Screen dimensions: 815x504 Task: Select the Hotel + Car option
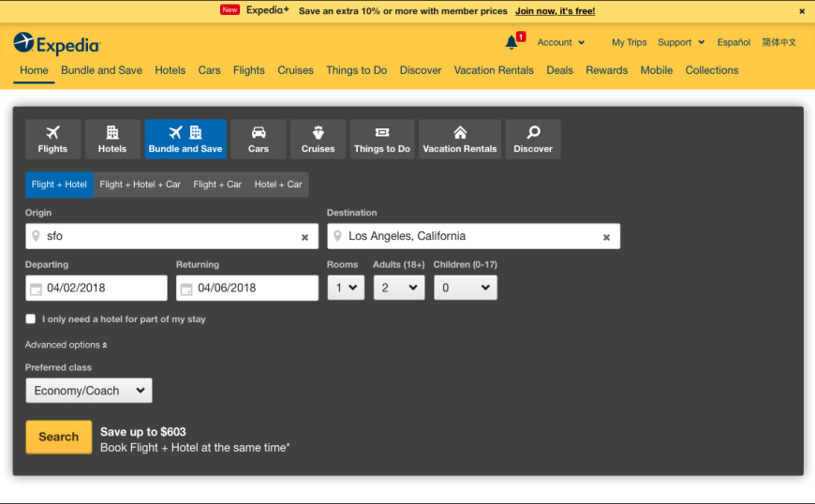(278, 185)
